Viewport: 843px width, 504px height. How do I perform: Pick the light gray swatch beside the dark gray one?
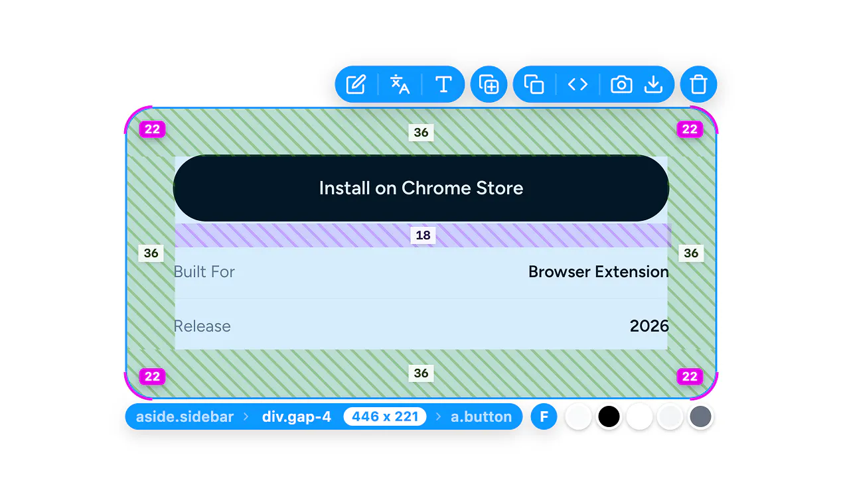click(670, 417)
